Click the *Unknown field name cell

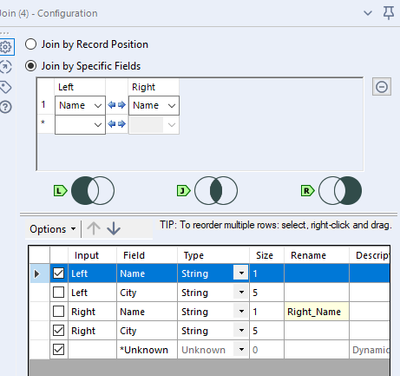coord(147,350)
